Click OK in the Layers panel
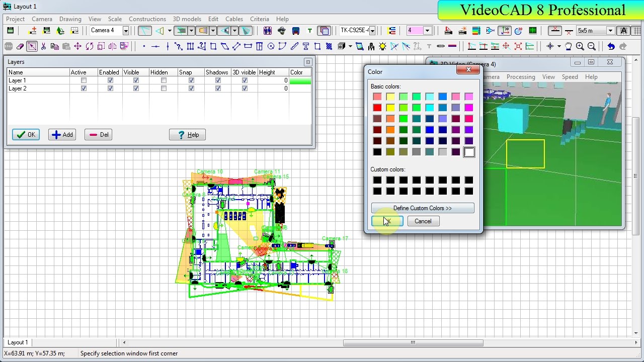This screenshot has height=362, width=644. point(26,135)
